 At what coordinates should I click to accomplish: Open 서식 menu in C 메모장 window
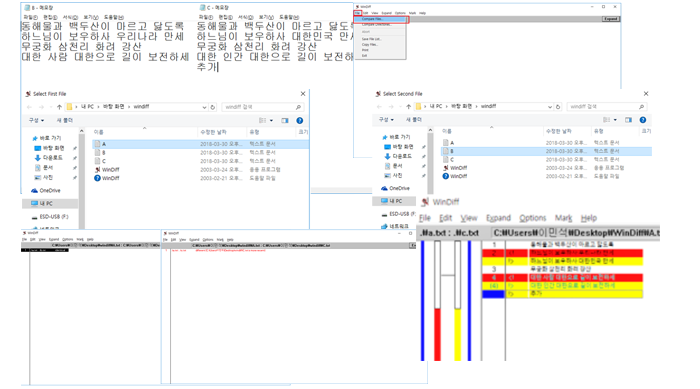[x=245, y=17]
